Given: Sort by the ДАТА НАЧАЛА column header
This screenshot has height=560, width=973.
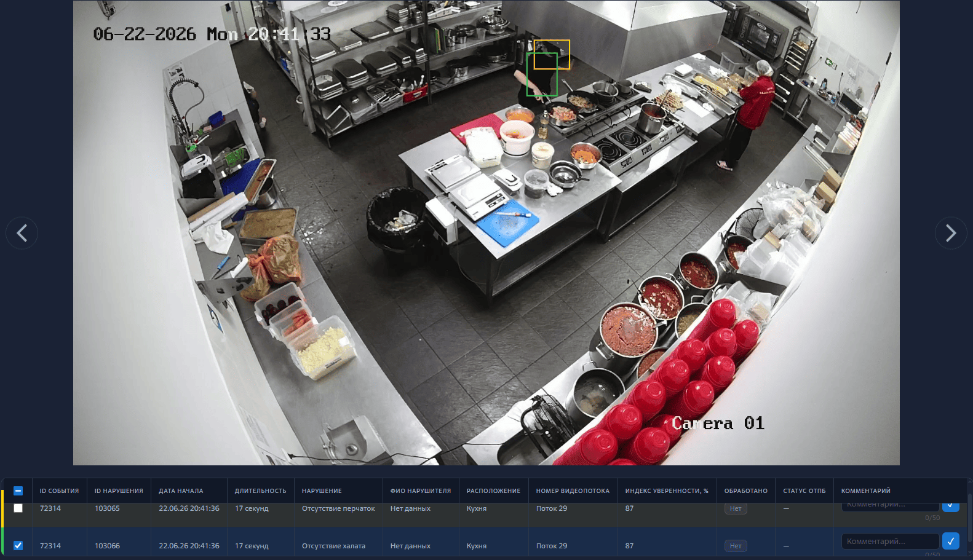Looking at the screenshot, I should click(x=181, y=491).
